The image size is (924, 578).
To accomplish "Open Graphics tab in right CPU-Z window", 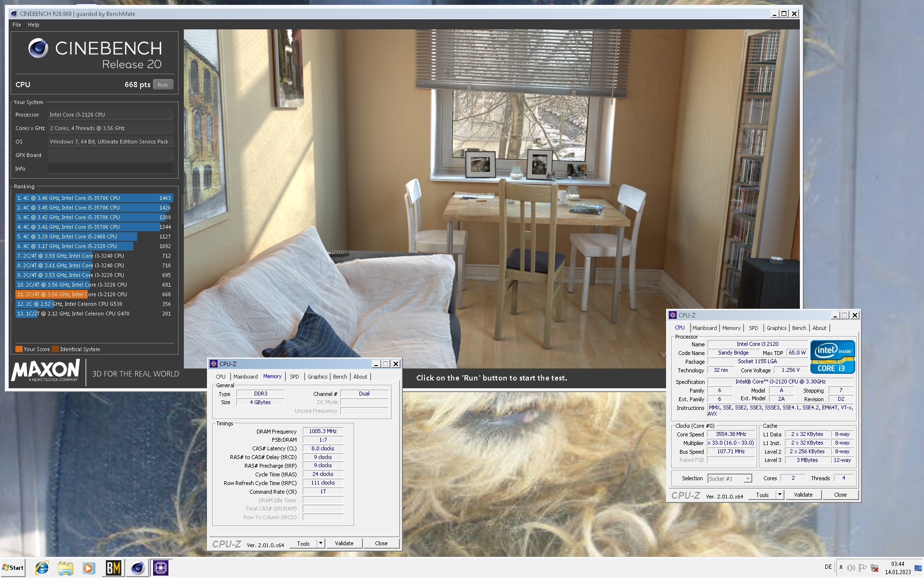I will tap(776, 328).
